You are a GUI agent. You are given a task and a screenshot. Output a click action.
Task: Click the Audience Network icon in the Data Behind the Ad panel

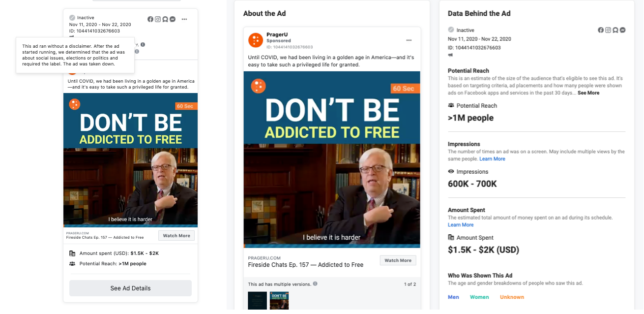(615, 30)
